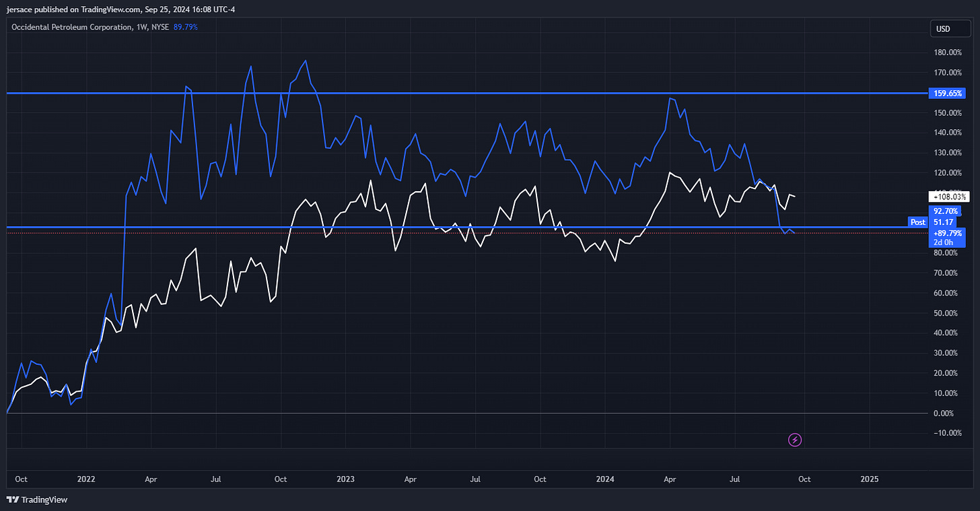This screenshot has width=980, height=511.
Task: Click the 120.00% axis label
Action: (948, 173)
